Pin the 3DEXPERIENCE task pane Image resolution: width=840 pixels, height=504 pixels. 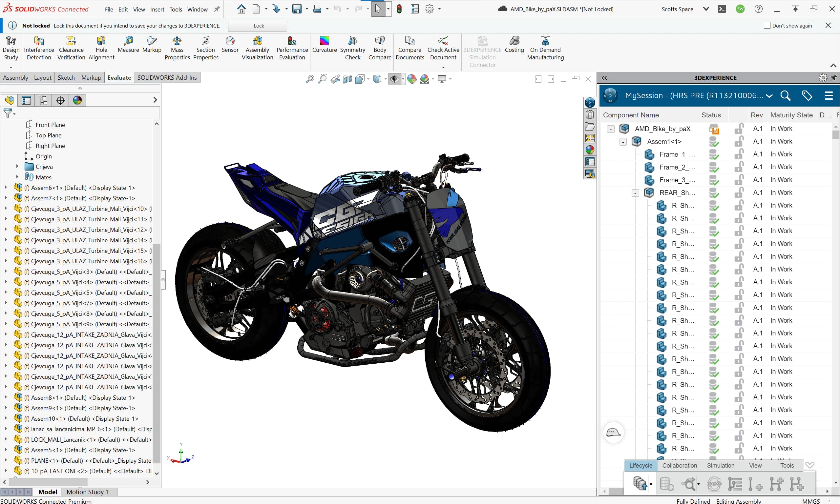833,78
